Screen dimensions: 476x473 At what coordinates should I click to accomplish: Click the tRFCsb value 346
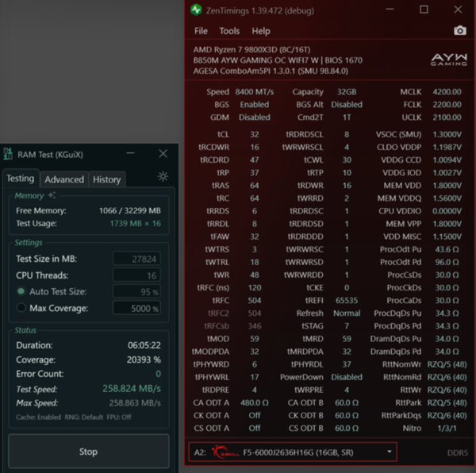pos(255,325)
